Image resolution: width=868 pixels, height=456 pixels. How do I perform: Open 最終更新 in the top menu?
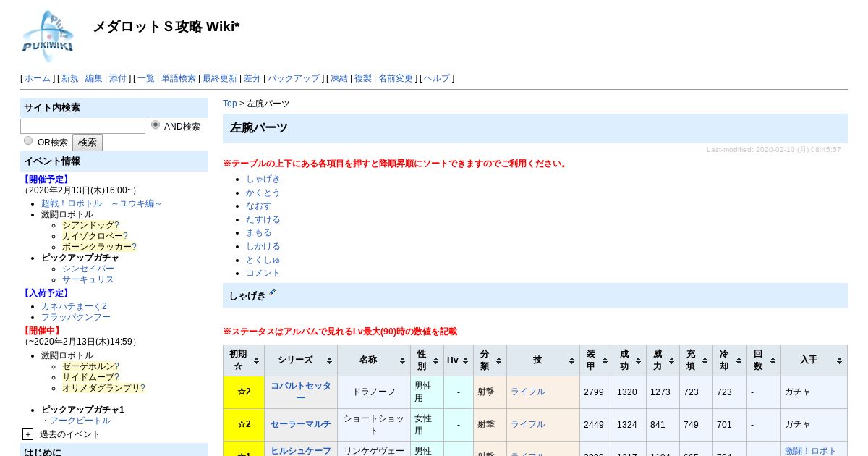(220, 78)
